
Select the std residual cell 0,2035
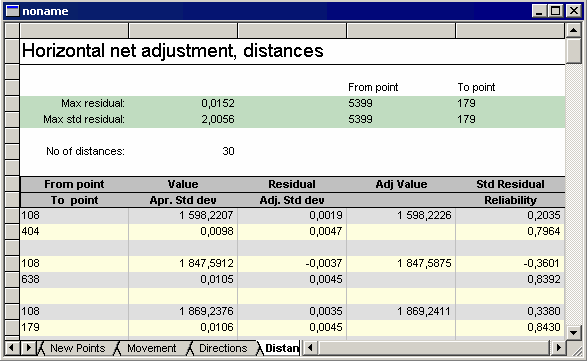click(x=510, y=215)
